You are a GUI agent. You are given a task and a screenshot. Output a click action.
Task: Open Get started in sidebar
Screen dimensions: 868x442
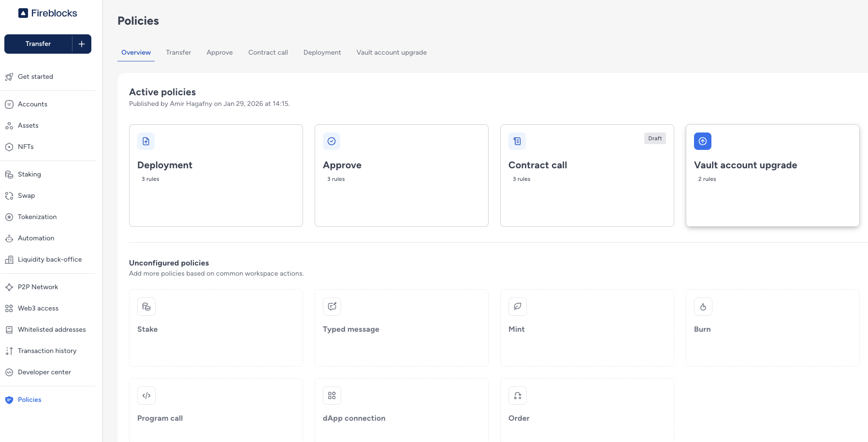[x=35, y=76]
